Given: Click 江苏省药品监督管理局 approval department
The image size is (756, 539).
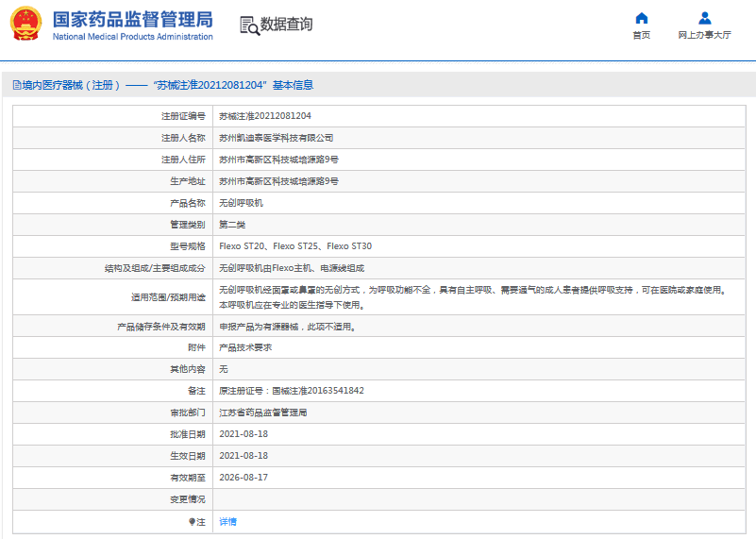Looking at the screenshot, I should (262, 413).
